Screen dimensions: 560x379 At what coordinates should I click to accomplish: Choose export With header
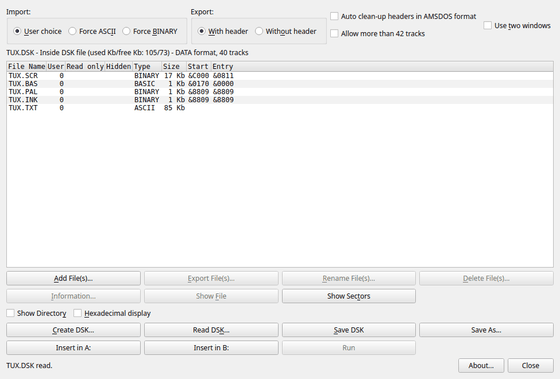223,31
